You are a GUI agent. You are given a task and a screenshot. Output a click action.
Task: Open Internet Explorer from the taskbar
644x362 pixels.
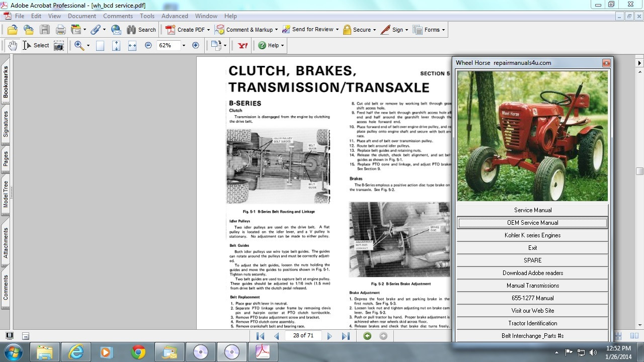[76, 352]
